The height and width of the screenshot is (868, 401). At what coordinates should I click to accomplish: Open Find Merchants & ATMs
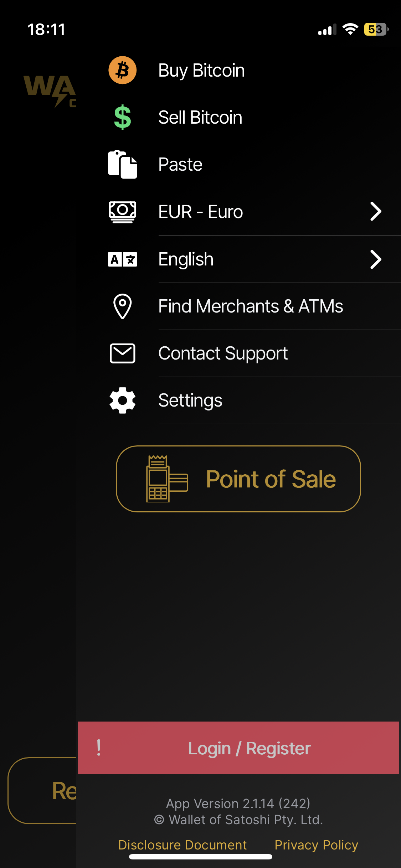point(251,306)
